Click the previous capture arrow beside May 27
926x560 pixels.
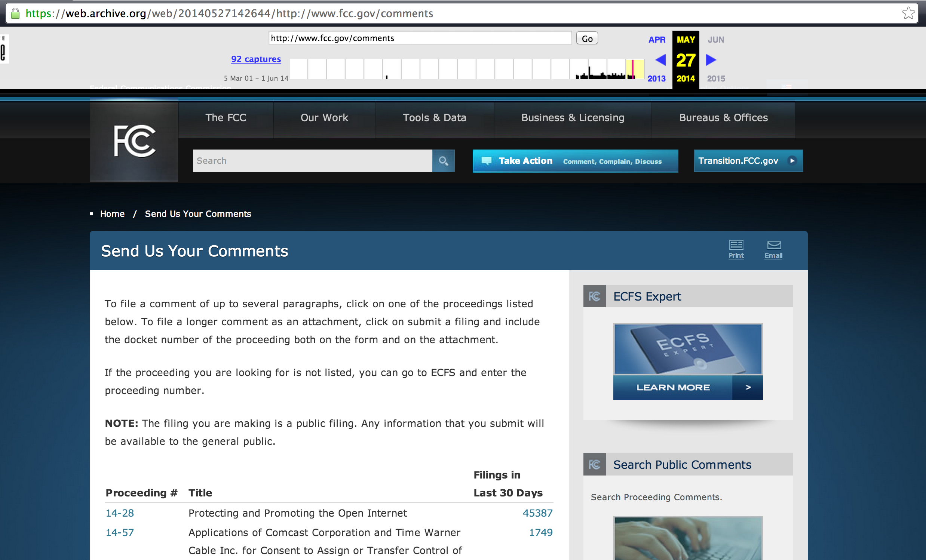(x=660, y=60)
